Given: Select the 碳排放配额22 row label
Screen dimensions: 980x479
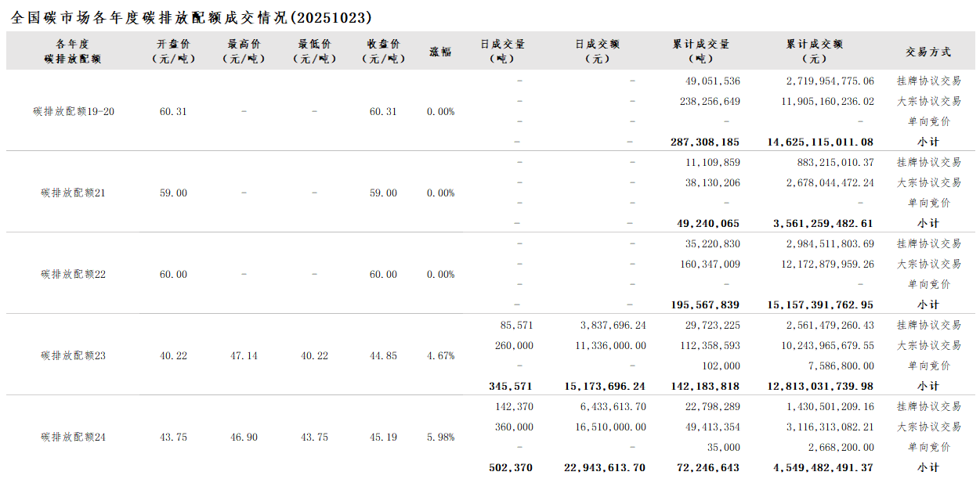Looking at the screenshot, I should 74,274.
